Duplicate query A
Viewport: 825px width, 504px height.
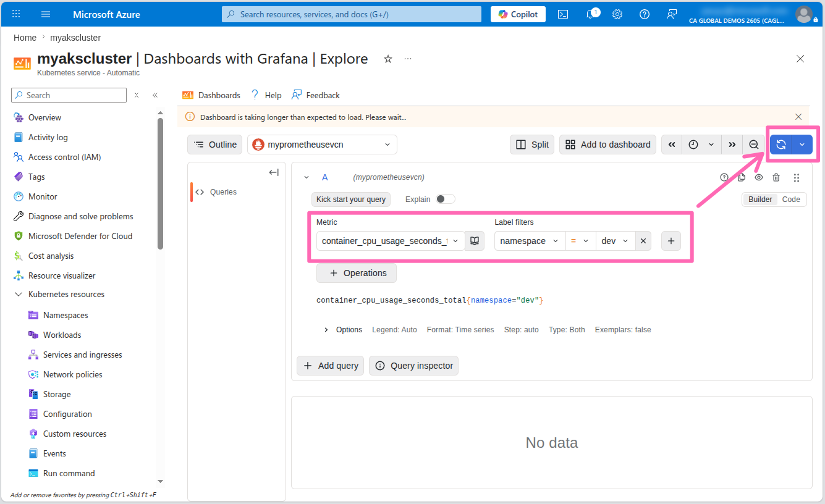742,177
